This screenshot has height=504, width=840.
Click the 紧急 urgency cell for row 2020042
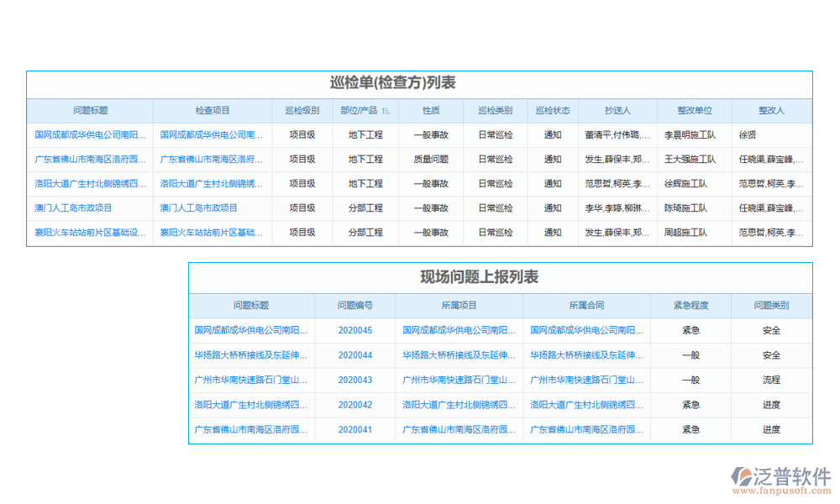(x=690, y=405)
